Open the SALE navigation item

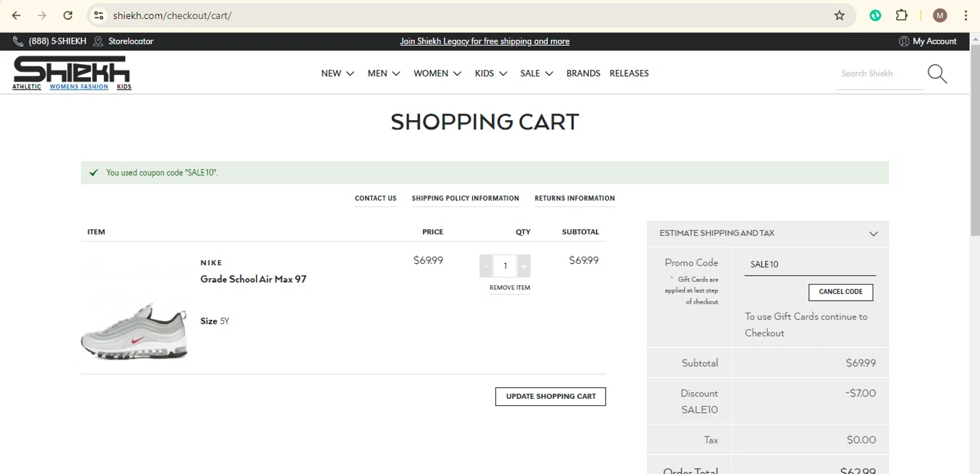tap(530, 74)
